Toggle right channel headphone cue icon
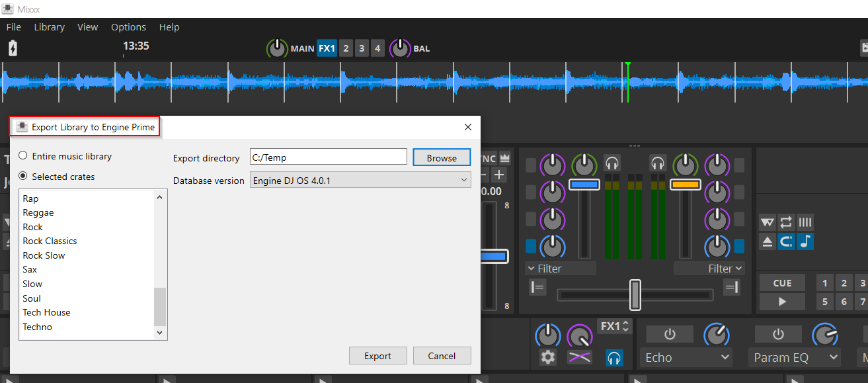Screen dimensions: 868x383 coord(657,163)
